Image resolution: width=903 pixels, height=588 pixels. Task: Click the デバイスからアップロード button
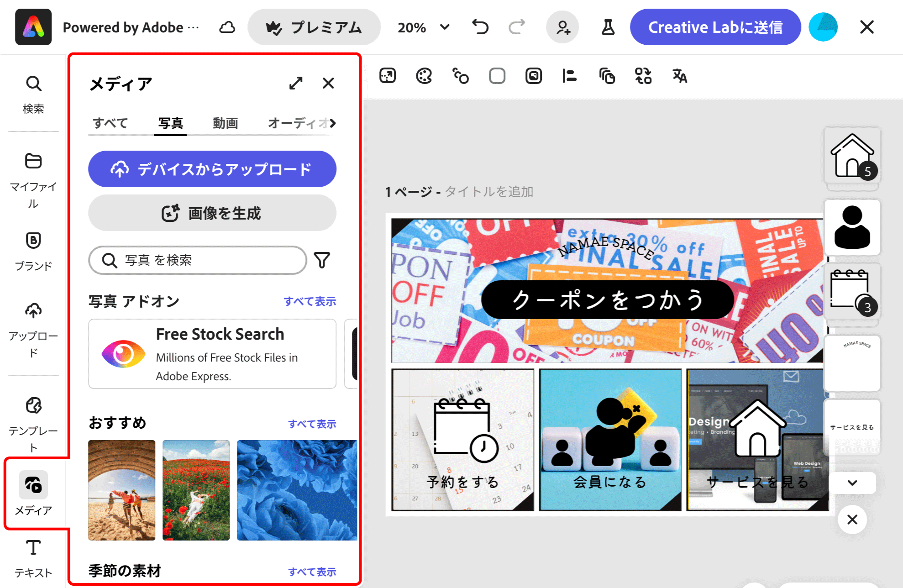click(212, 169)
